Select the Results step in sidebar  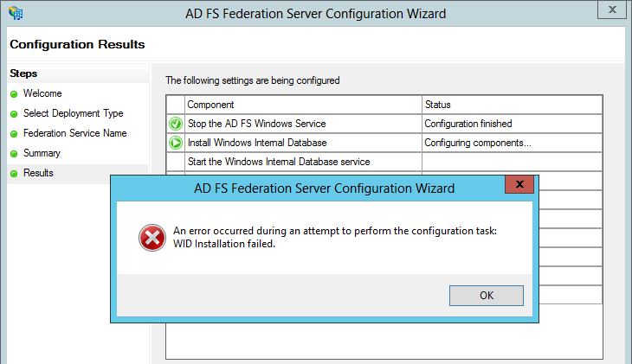click(x=38, y=173)
